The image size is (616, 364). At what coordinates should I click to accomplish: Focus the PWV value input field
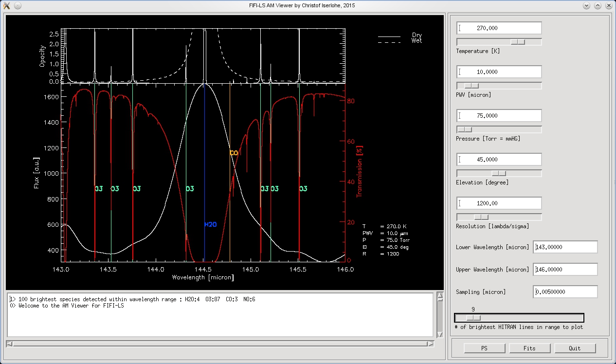(x=499, y=72)
